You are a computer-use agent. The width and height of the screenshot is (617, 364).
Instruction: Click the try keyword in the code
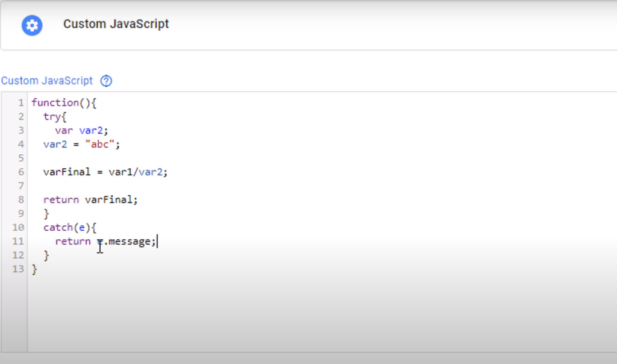pos(52,116)
